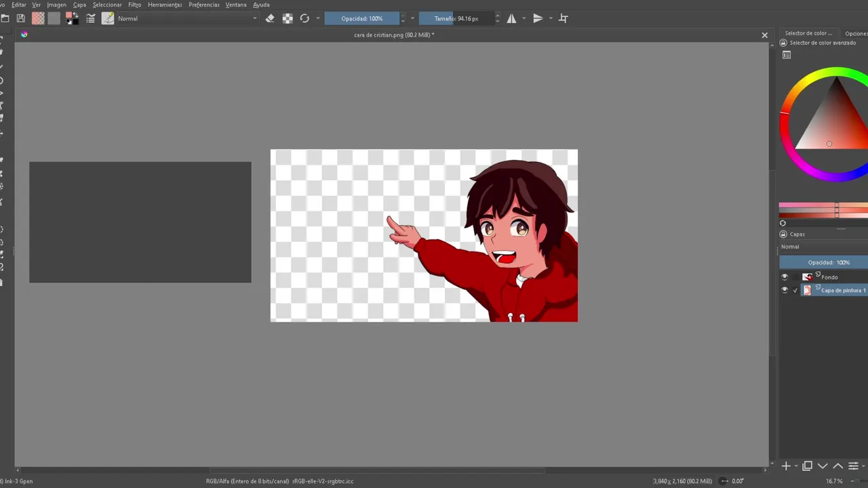Toggle horizontal mirror tool
The height and width of the screenshot is (488, 868).
[511, 18]
